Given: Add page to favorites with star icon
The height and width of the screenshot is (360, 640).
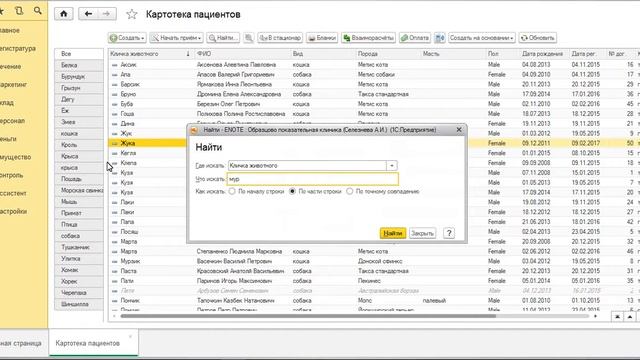Looking at the screenshot, I should [131, 14].
